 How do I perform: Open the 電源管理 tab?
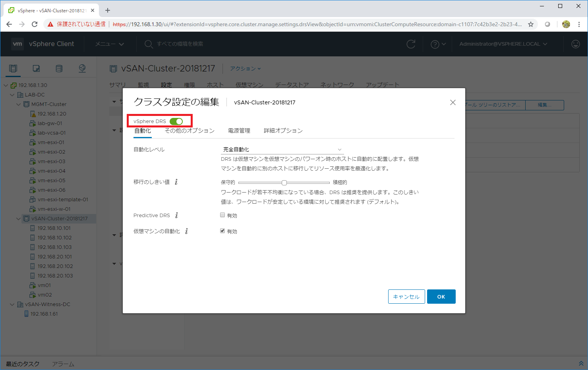239,131
